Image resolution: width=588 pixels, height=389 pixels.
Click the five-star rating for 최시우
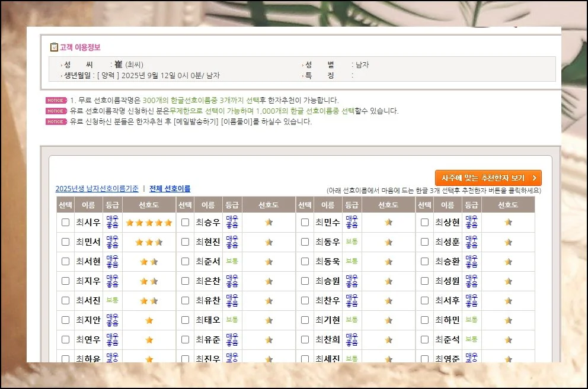click(x=149, y=223)
